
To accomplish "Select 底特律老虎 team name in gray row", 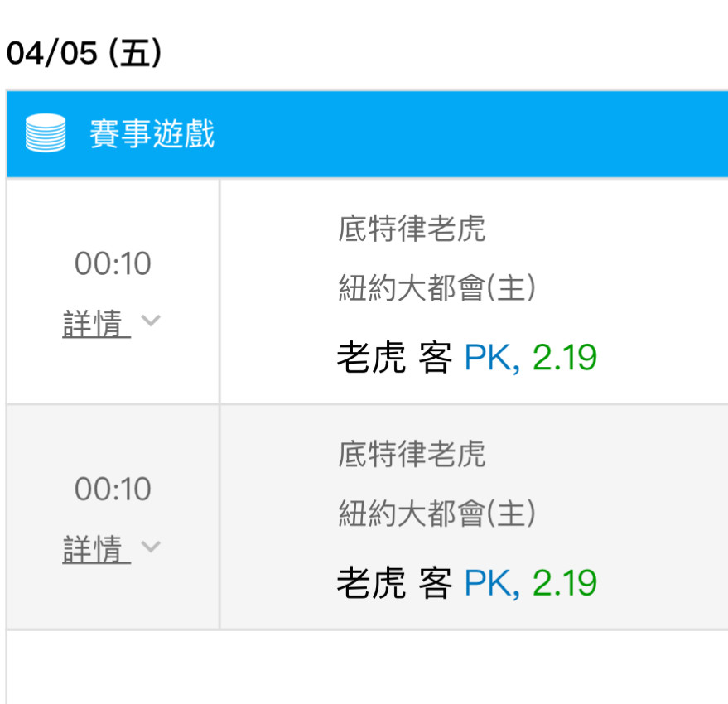I will [412, 454].
